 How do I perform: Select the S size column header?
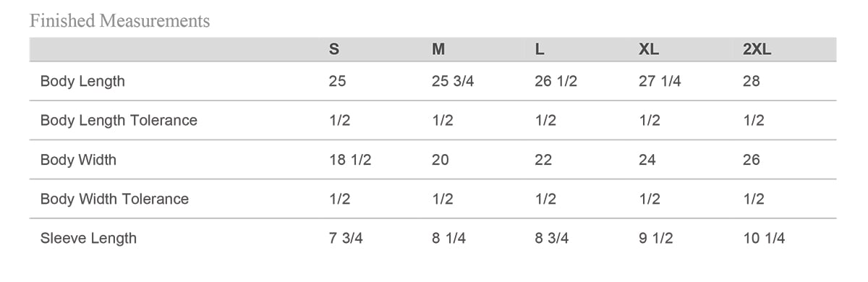[334, 50]
